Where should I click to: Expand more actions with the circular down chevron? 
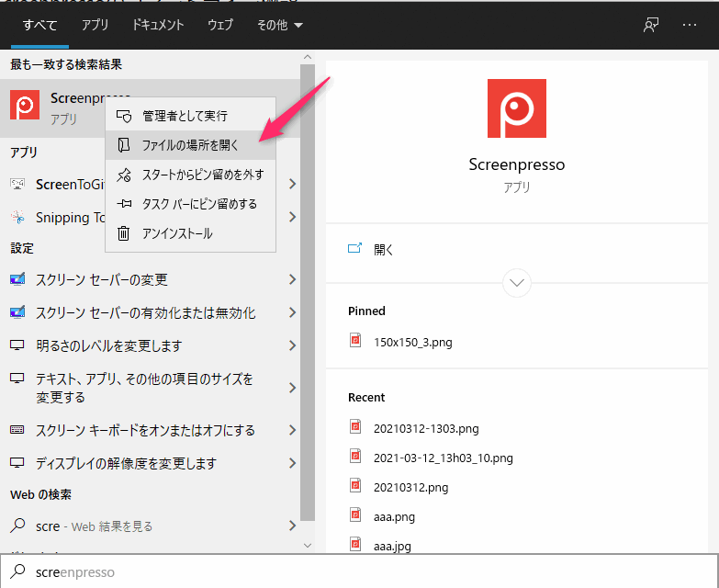coord(517,283)
